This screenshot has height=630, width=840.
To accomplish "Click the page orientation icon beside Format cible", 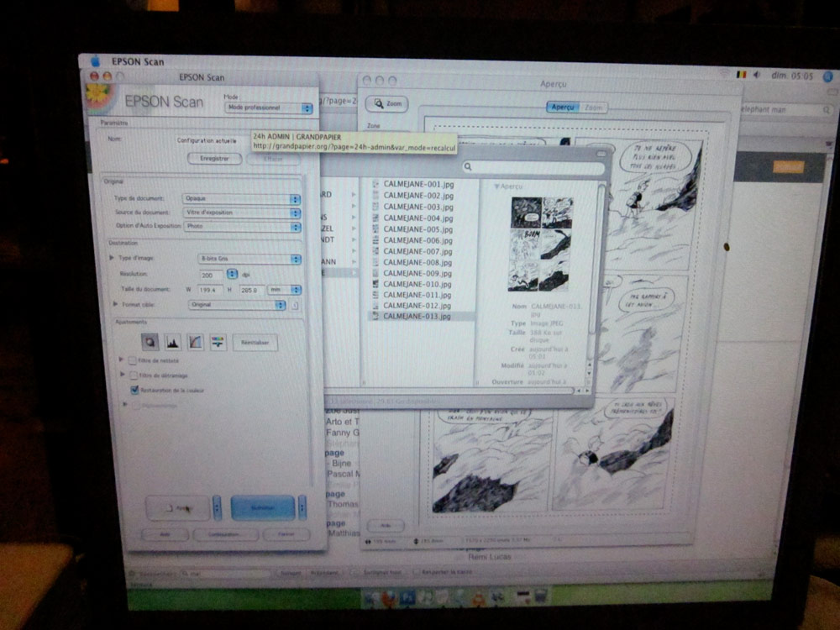I will (295, 305).
